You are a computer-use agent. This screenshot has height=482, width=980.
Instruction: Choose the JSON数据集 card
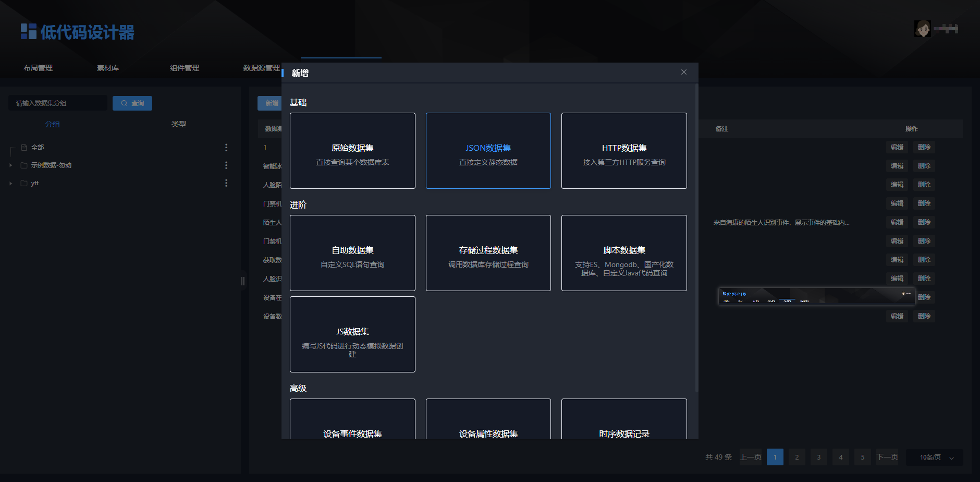(488, 151)
